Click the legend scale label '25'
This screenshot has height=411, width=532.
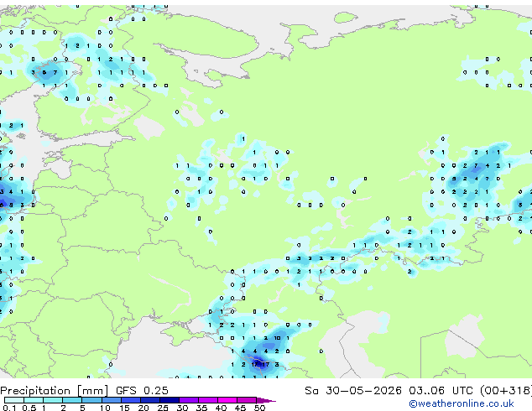(x=163, y=408)
